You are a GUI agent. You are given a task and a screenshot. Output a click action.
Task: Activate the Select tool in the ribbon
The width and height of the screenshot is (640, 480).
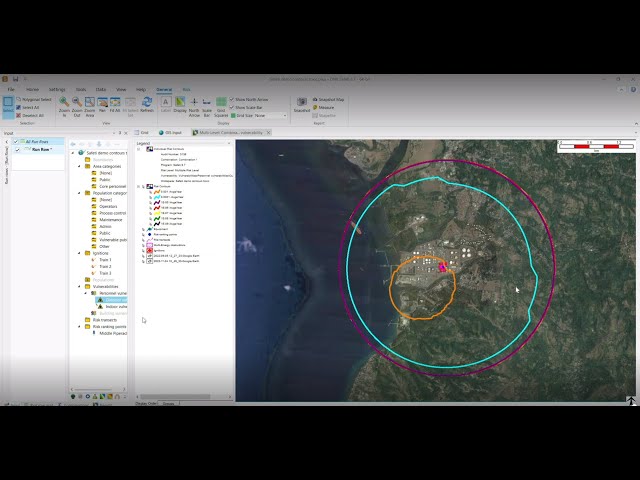tap(8, 107)
